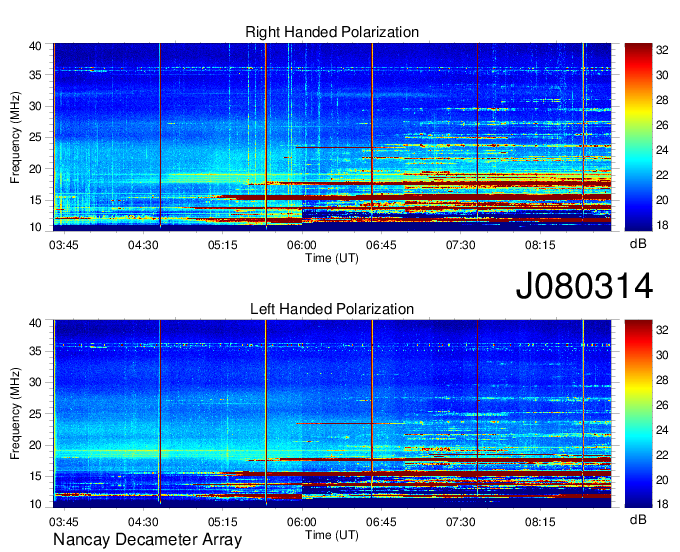This screenshot has height=552, width=680.
Task: Click the dB unit label under Right Handed colorbar
Action: [638, 244]
